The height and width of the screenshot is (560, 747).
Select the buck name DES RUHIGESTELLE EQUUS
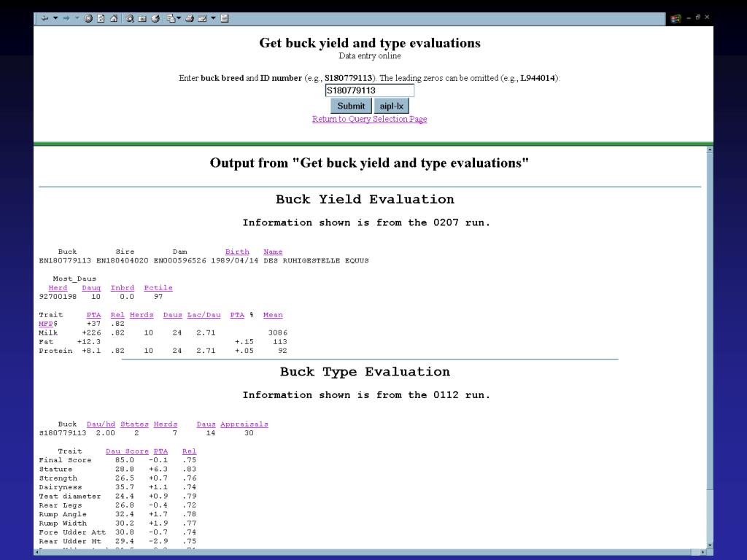(x=316, y=260)
